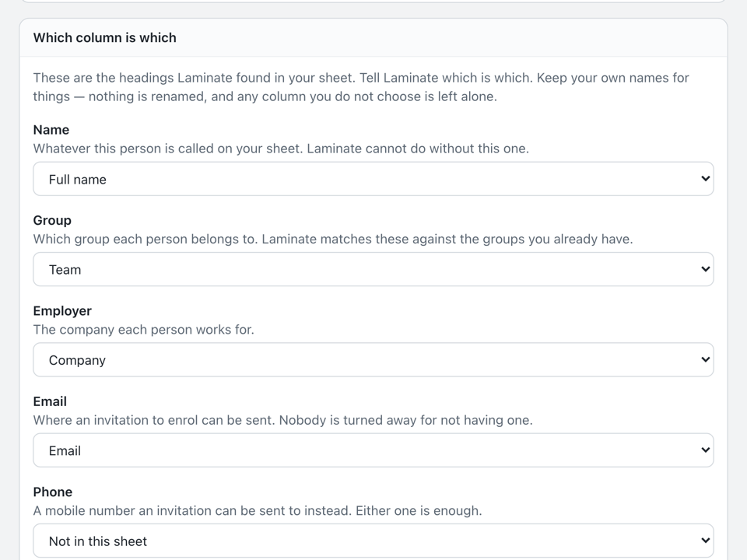Open the Group dropdown showing Team
747x560 pixels.
click(x=373, y=269)
